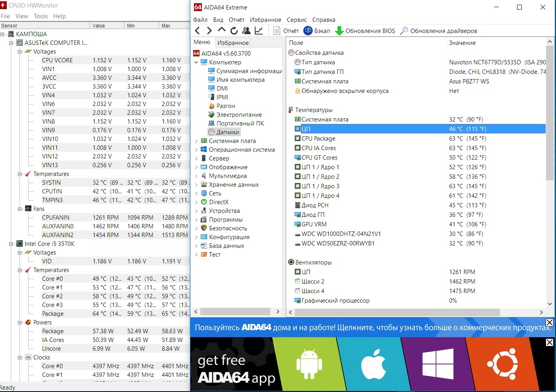Open the Windows AIDA64 app tile

click(x=438, y=365)
